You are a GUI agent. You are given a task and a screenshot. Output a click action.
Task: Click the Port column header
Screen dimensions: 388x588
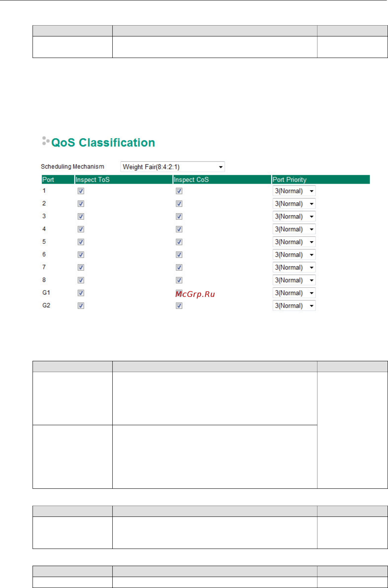click(58, 180)
